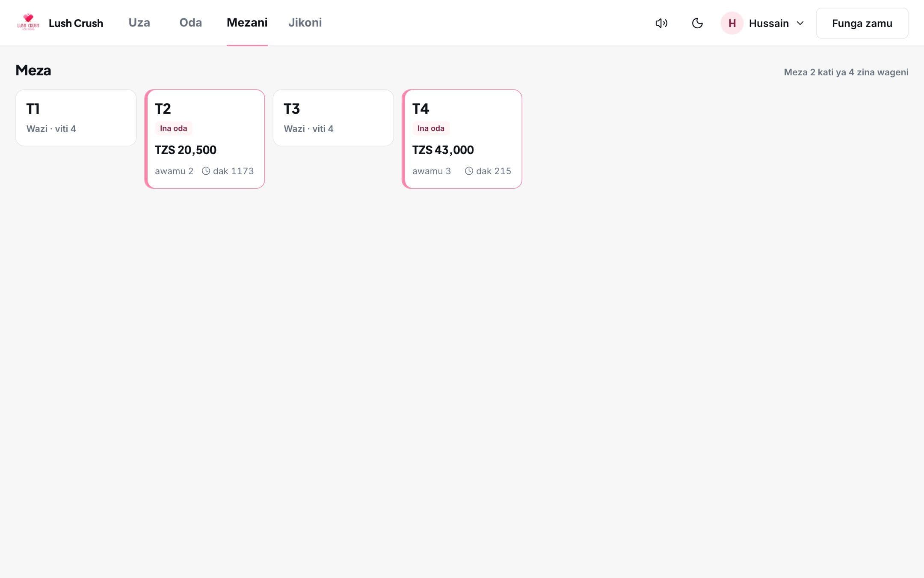Click the clock icon on T4 card

[x=469, y=171]
